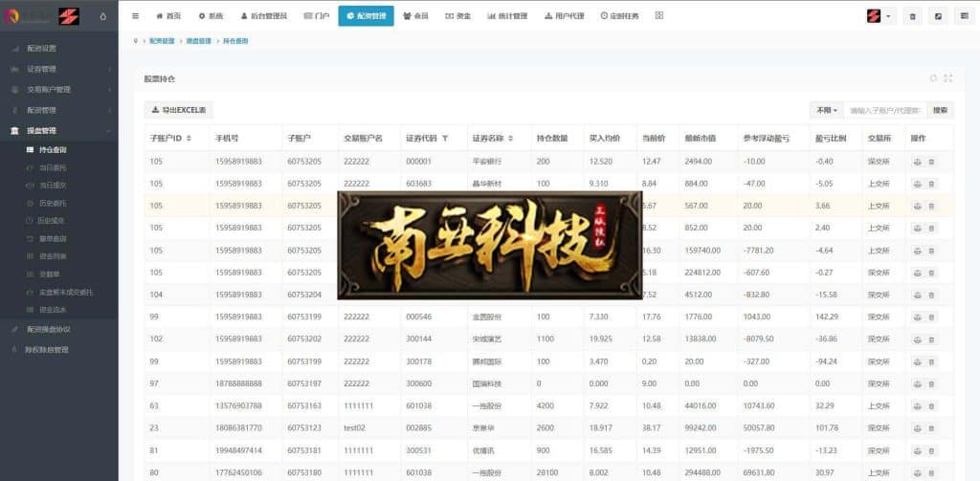The image size is (980, 481).
Task: Click sub-account 60753123 cell
Action: [x=304, y=428]
